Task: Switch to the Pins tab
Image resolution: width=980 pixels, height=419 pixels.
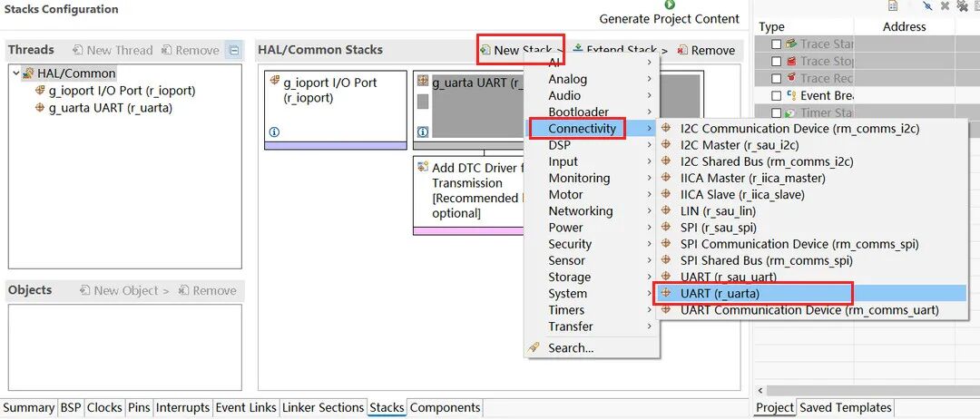Action: pyautogui.click(x=139, y=408)
